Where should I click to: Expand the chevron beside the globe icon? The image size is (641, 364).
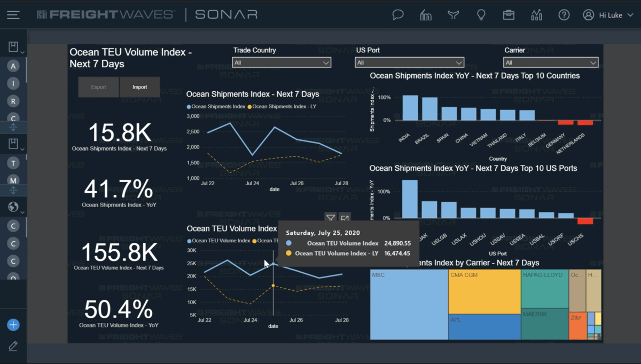click(22, 212)
